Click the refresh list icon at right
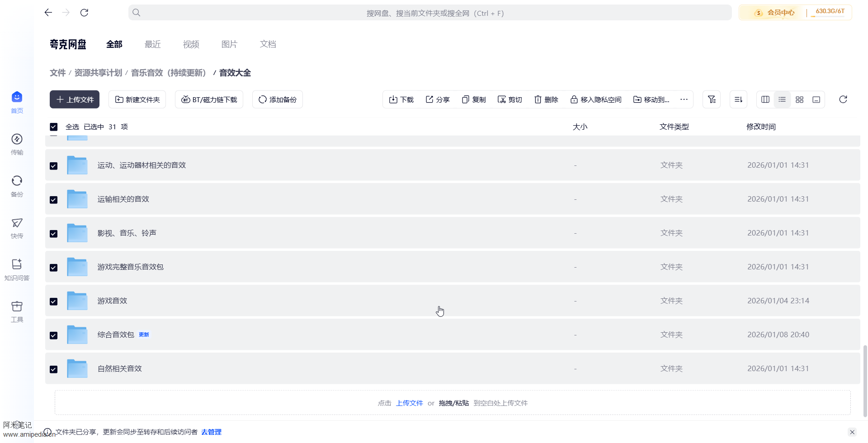Screen dimensions: 868x443 tap(843, 99)
